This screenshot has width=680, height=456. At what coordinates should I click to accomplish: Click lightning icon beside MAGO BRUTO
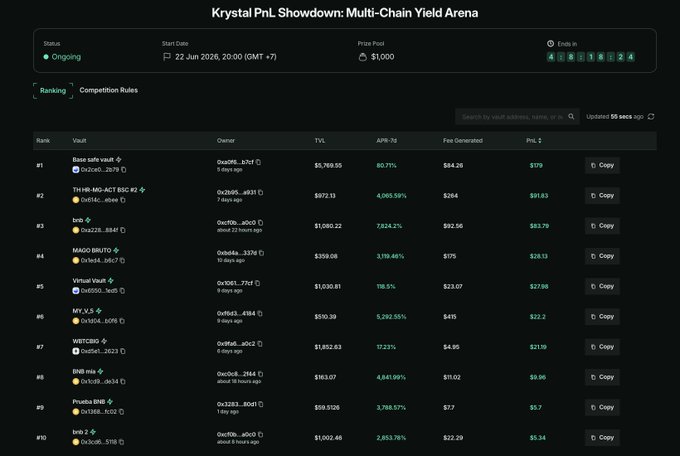116,250
